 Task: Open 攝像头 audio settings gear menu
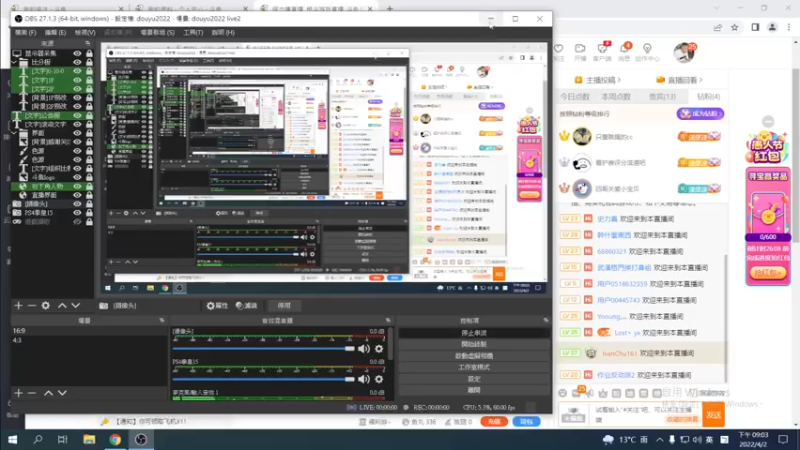coord(379,349)
